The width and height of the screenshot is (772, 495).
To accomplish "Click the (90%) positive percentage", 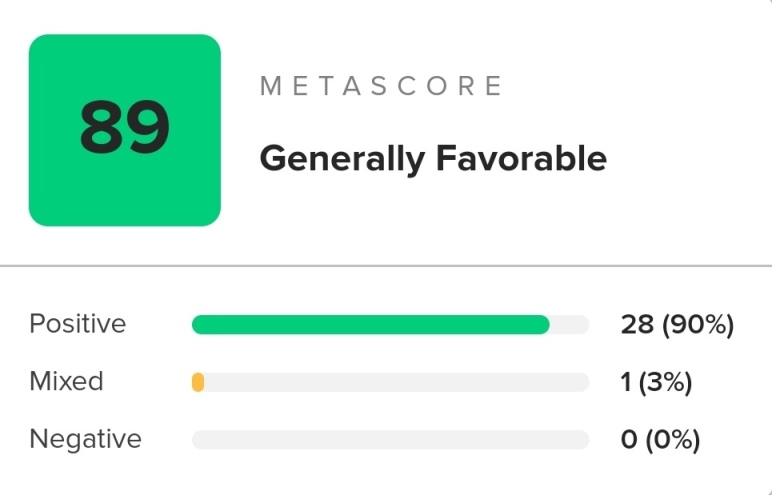I will (x=698, y=324).
